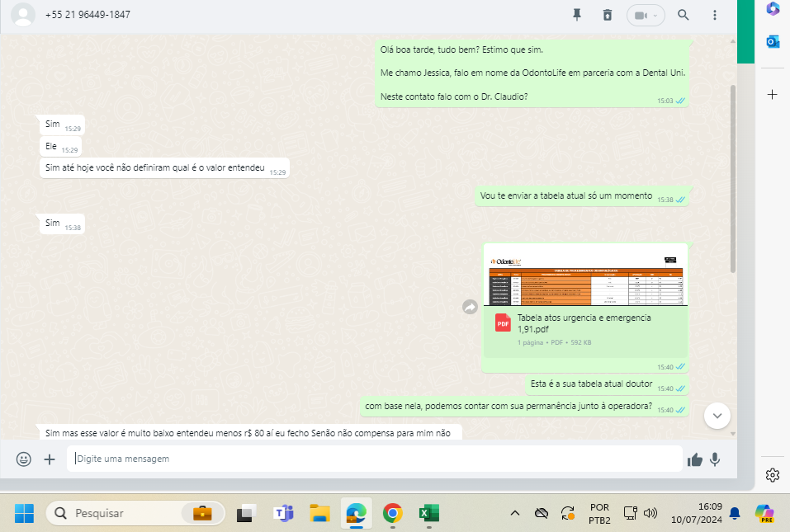Forward the PDF message using arrow icon
The height and width of the screenshot is (532, 790).
pos(470,307)
